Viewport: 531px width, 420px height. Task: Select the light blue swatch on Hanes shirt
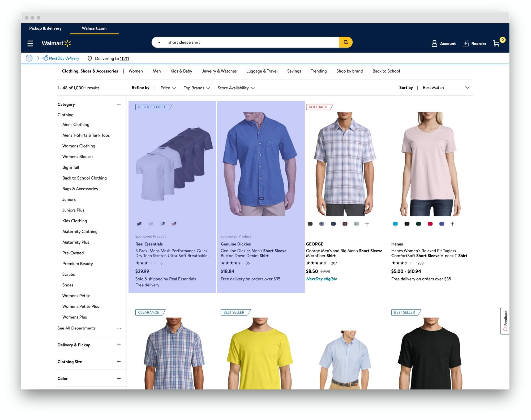coord(395,224)
